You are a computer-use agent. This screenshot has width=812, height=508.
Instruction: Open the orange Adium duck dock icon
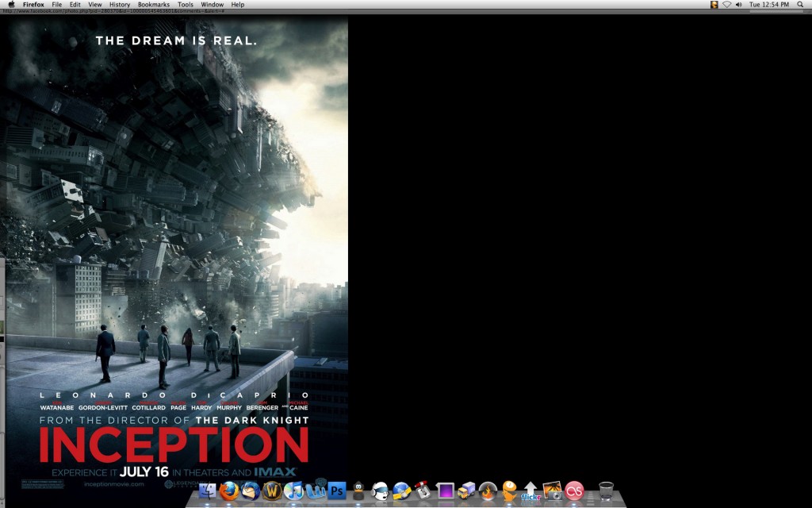[509, 490]
